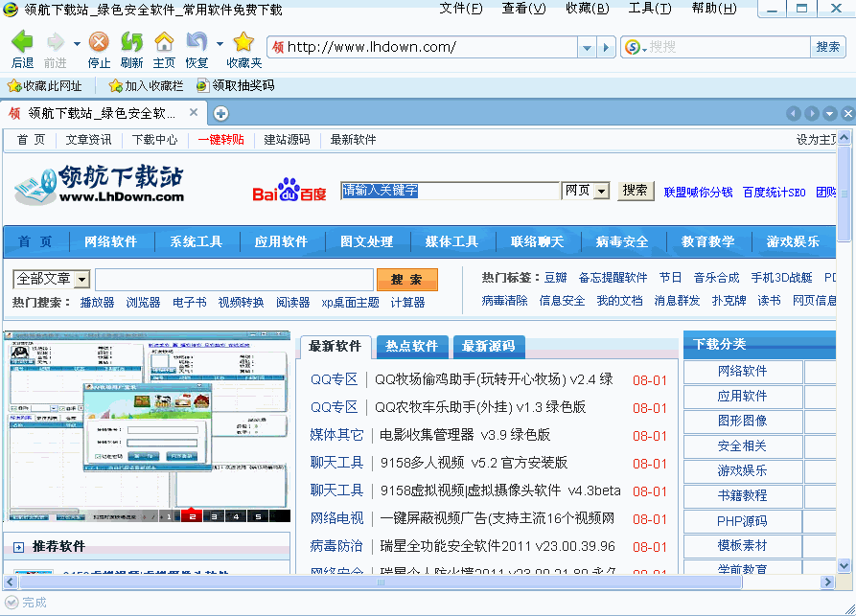
Task: Click the green Back arrow icon
Action: pos(22,42)
